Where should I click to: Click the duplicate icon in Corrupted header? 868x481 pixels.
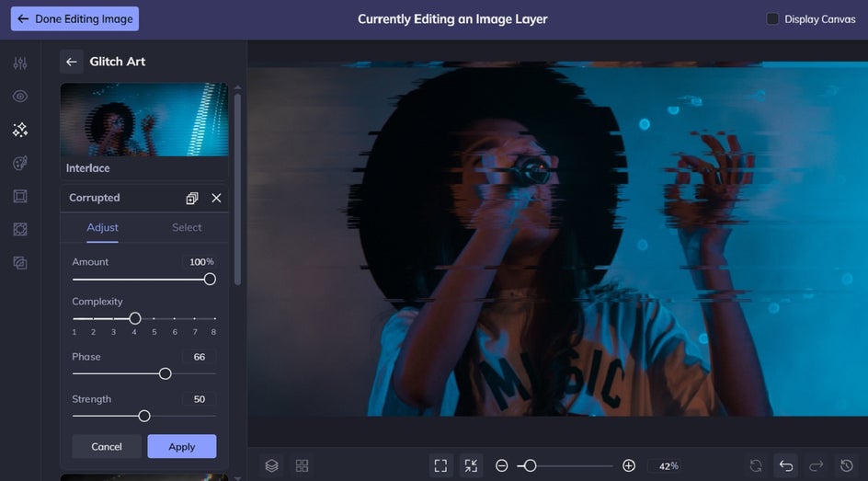click(191, 198)
